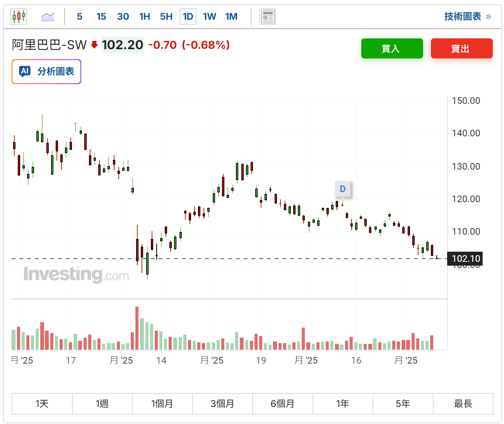The image size is (504, 424).
Task: Click the 17 date label on axis
Action: point(71,360)
